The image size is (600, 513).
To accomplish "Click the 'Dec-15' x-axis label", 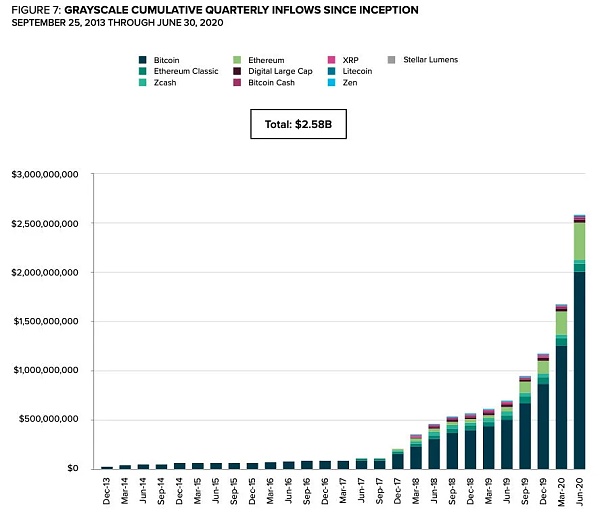I will point(252,491).
